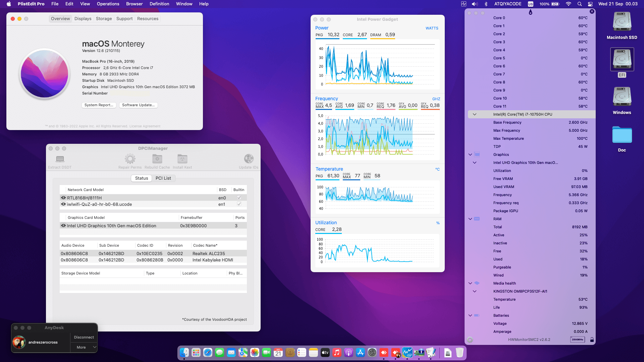Open the Definition menu
Viewport: 644px width, 362px height.
159,4
